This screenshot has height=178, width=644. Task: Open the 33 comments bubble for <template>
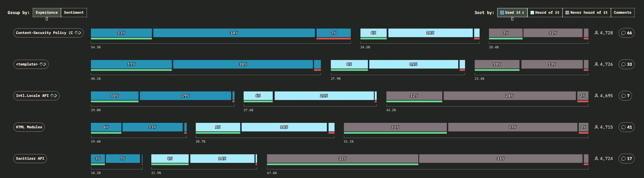coord(626,64)
